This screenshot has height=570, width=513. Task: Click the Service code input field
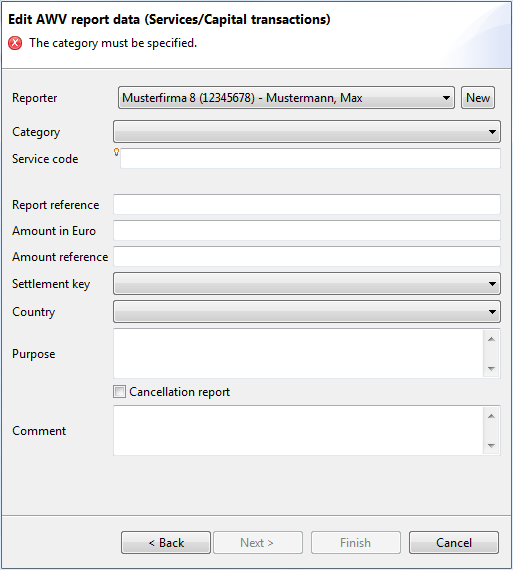coord(310,158)
